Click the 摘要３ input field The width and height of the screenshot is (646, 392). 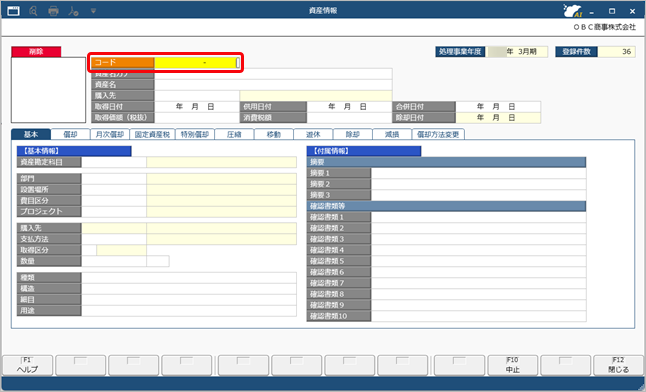[479, 195]
